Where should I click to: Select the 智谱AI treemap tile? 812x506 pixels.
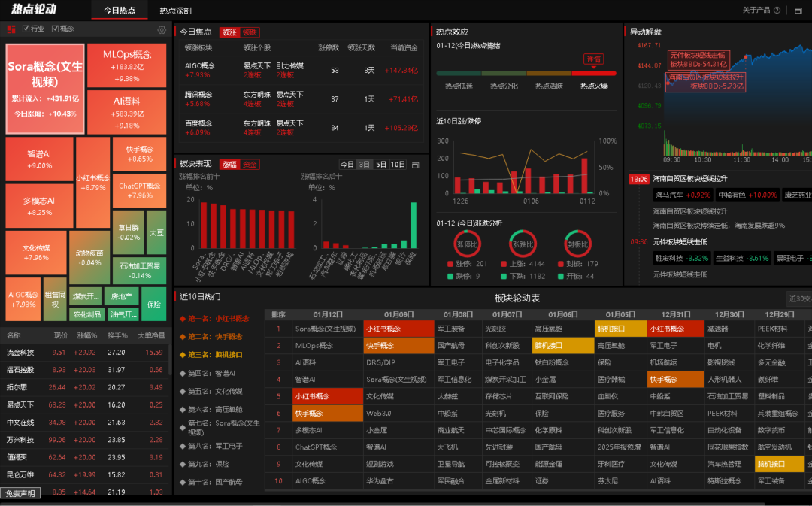[x=39, y=159]
